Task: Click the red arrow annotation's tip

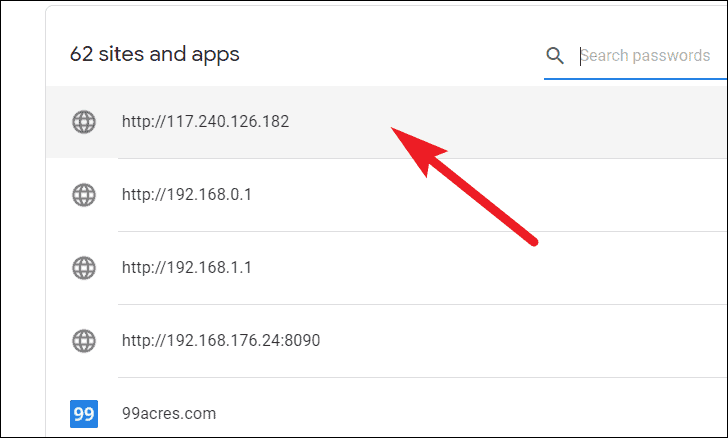Action: tap(393, 129)
